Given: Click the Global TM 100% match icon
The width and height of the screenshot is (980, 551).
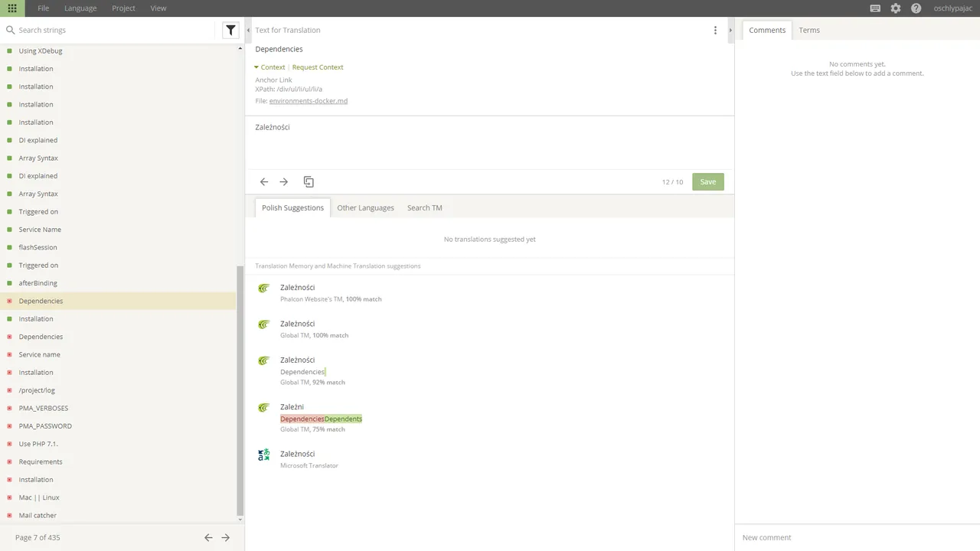Looking at the screenshot, I should coord(263,324).
